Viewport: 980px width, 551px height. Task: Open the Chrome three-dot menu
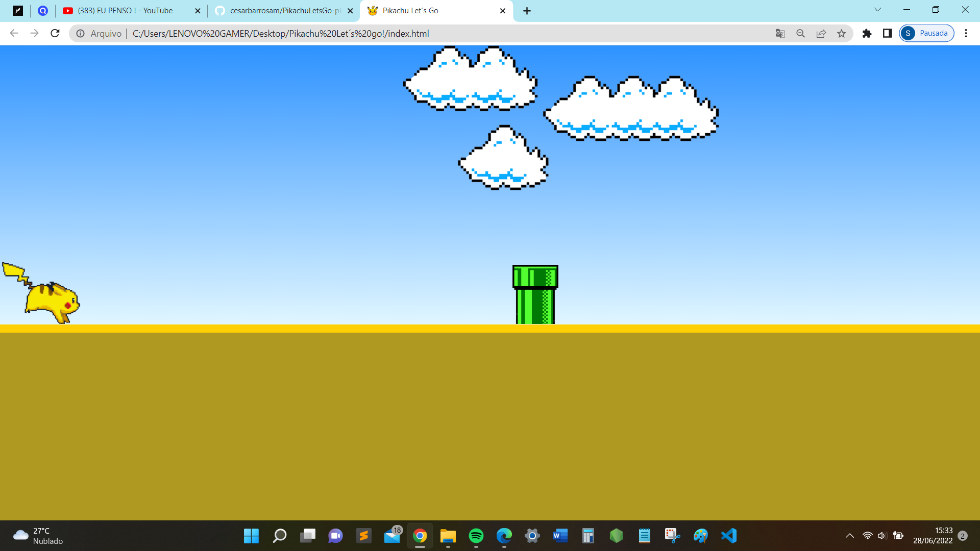point(966,33)
